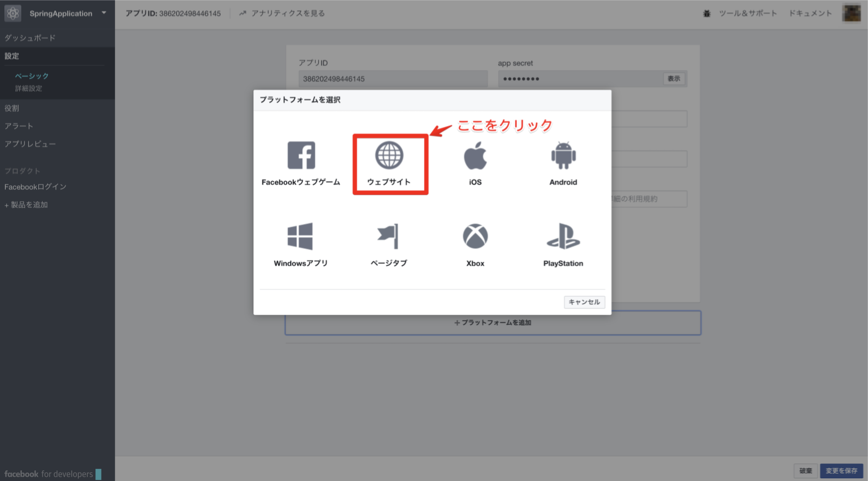Click the app secret field
The image size is (868, 481).
point(580,79)
